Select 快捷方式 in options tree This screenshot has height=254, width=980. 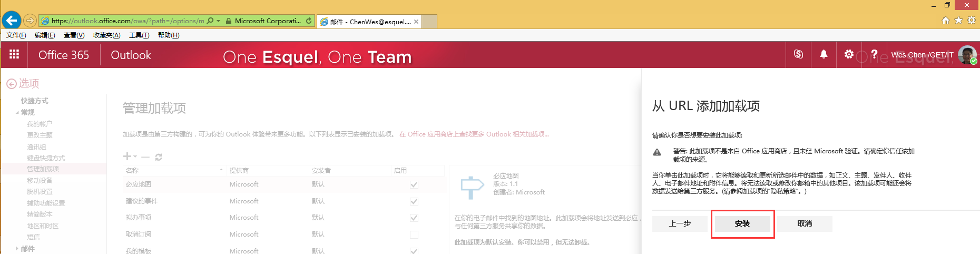(x=34, y=101)
